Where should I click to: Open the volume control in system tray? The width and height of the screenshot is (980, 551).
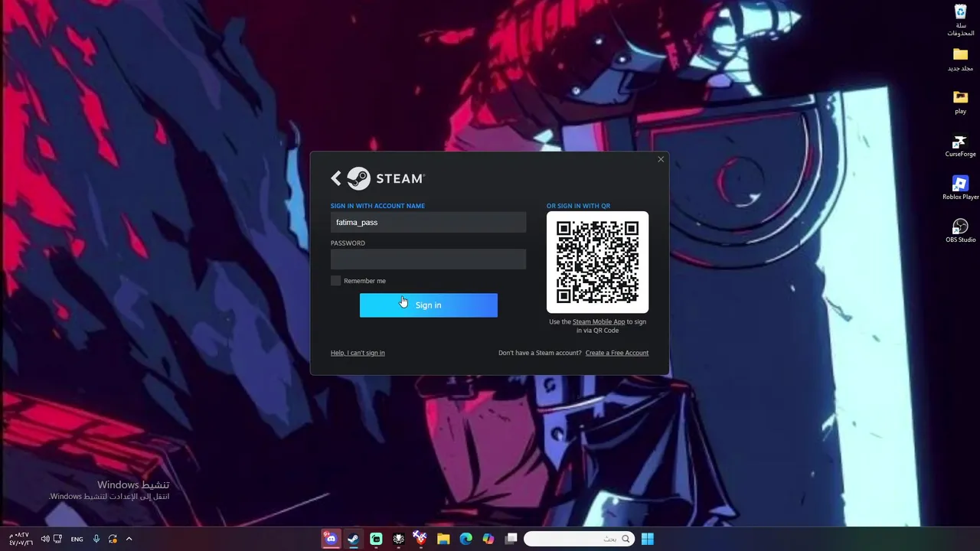coord(45,539)
